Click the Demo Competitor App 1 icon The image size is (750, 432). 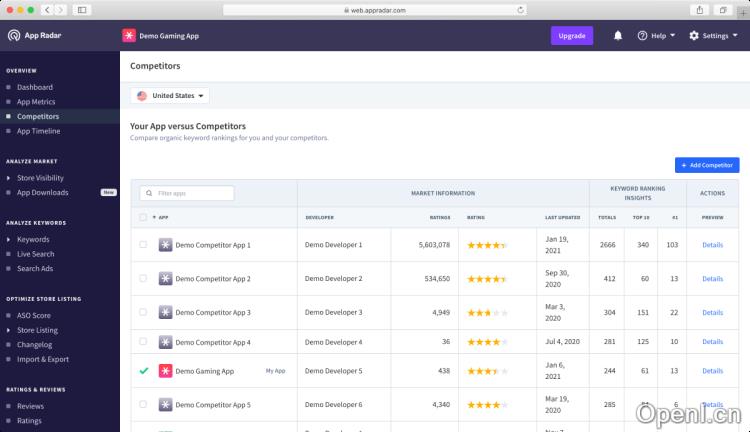165,245
